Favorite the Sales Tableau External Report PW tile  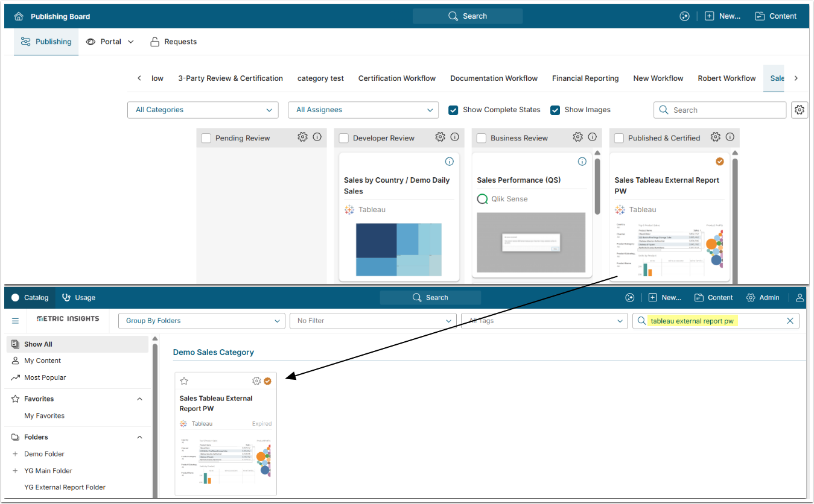(185, 381)
